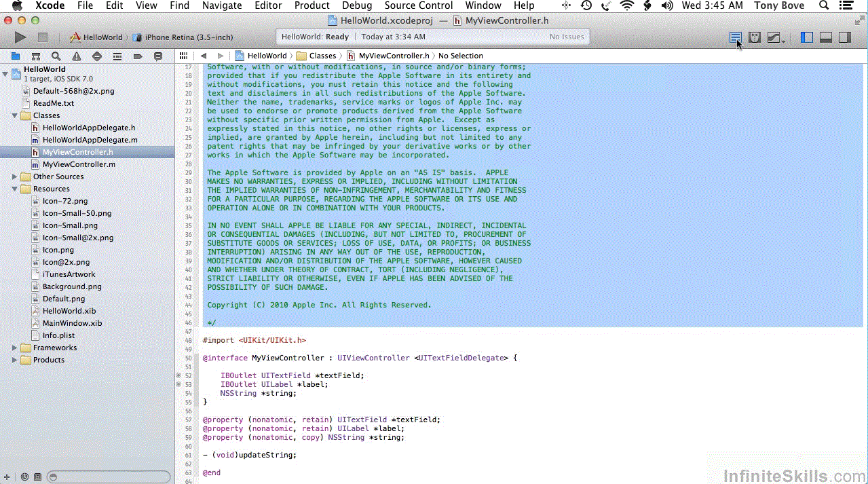Open the Breakpoint navigator icon
Screen dimensions: 868x484
click(x=138, y=56)
